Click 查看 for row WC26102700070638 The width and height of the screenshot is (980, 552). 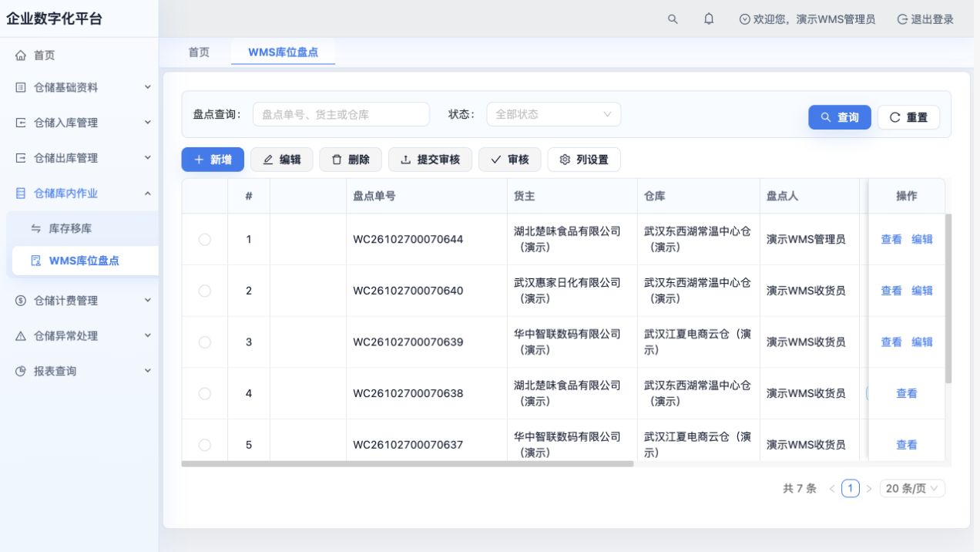tap(907, 393)
